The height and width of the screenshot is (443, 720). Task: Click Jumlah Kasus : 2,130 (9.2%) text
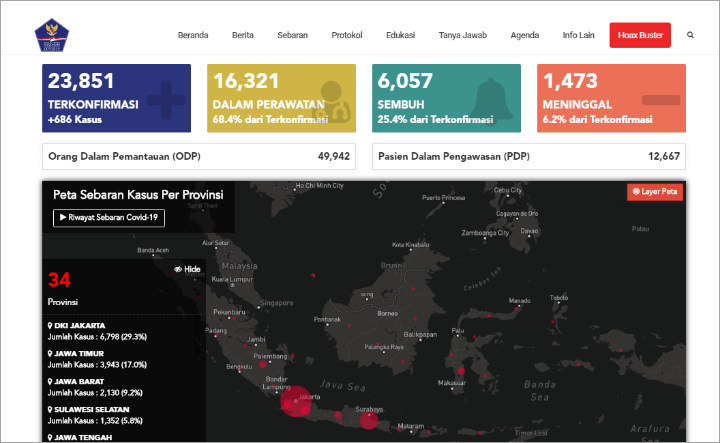pyautogui.click(x=95, y=393)
